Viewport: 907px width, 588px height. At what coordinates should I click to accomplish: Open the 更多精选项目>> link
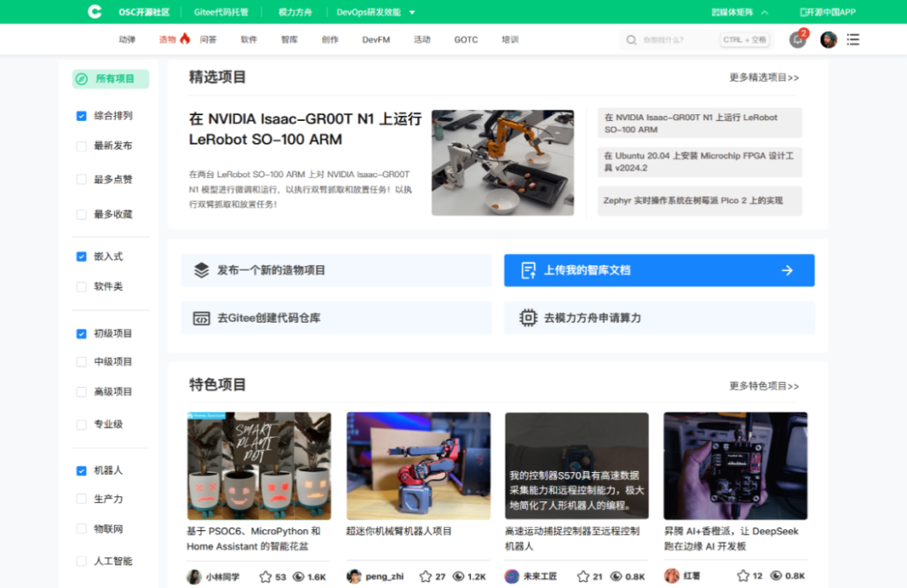click(764, 77)
